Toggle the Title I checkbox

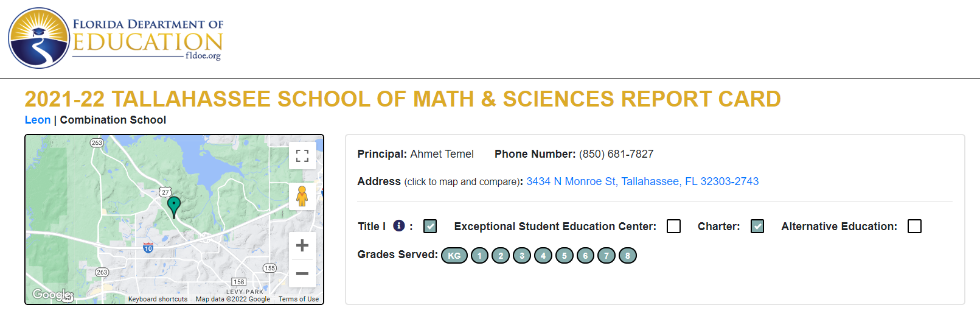pyautogui.click(x=430, y=226)
